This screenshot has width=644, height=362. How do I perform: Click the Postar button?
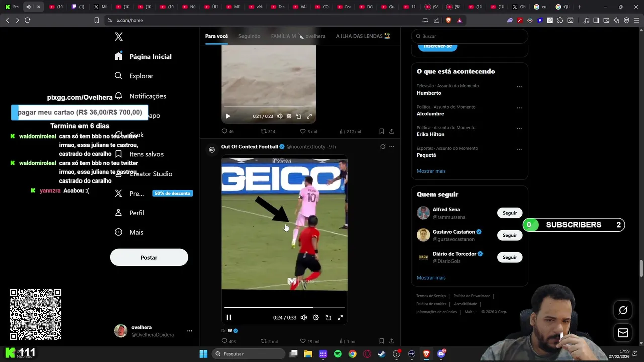(149, 257)
